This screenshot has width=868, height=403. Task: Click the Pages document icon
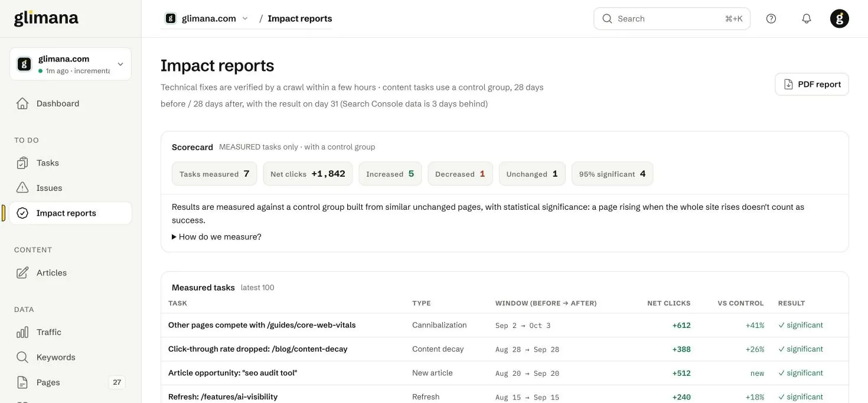(22, 382)
